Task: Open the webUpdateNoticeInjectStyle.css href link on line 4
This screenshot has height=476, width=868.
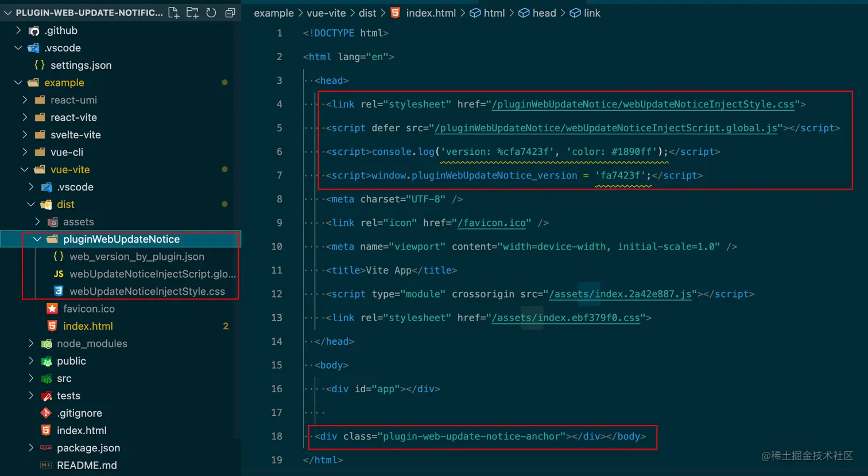Action: click(x=643, y=104)
